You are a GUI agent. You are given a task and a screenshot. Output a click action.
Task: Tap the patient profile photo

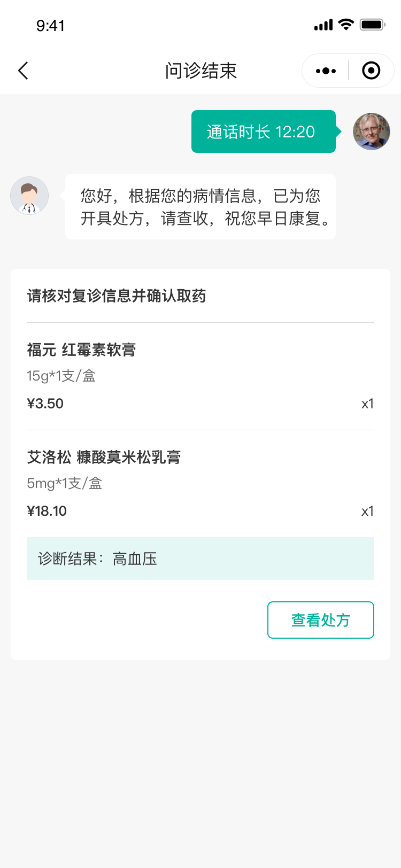coord(371,131)
